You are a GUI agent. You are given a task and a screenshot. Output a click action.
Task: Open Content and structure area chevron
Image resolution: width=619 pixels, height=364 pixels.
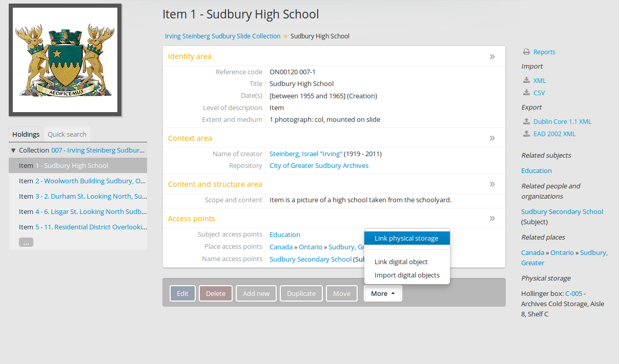tap(492, 184)
